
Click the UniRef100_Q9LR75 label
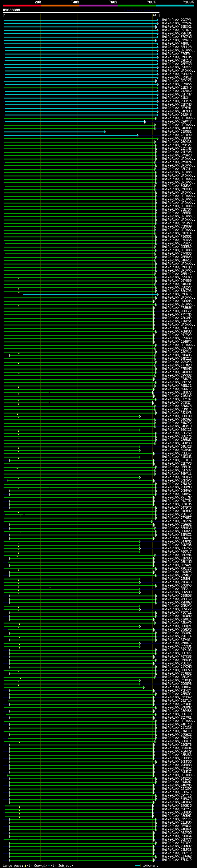pyautogui.click(x=176, y=101)
